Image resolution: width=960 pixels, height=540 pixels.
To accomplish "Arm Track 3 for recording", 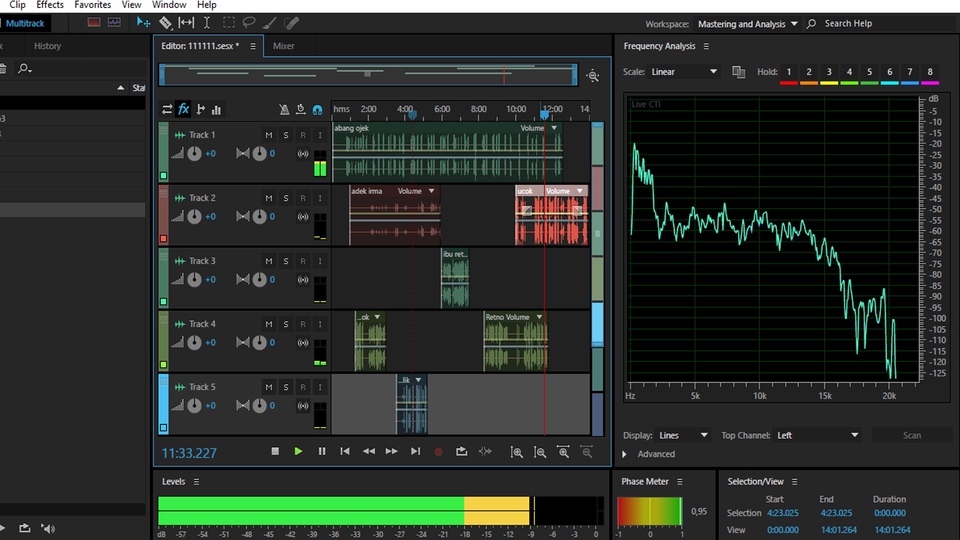I will tap(302, 261).
